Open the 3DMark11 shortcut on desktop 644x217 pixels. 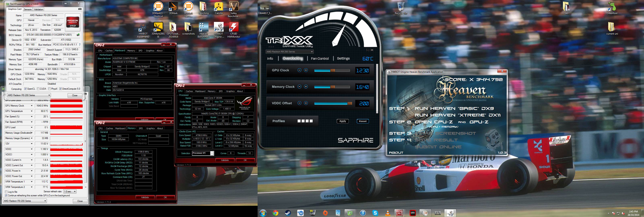coord(158,9)
